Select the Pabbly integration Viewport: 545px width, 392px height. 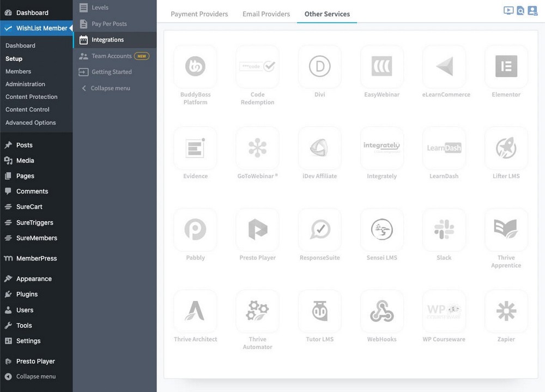(195, 230)
